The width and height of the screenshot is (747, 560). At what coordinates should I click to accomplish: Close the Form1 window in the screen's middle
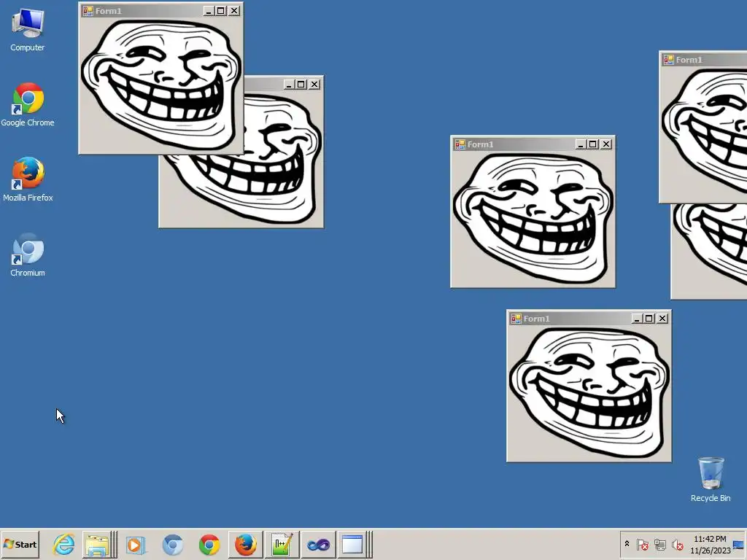[606, 144]
